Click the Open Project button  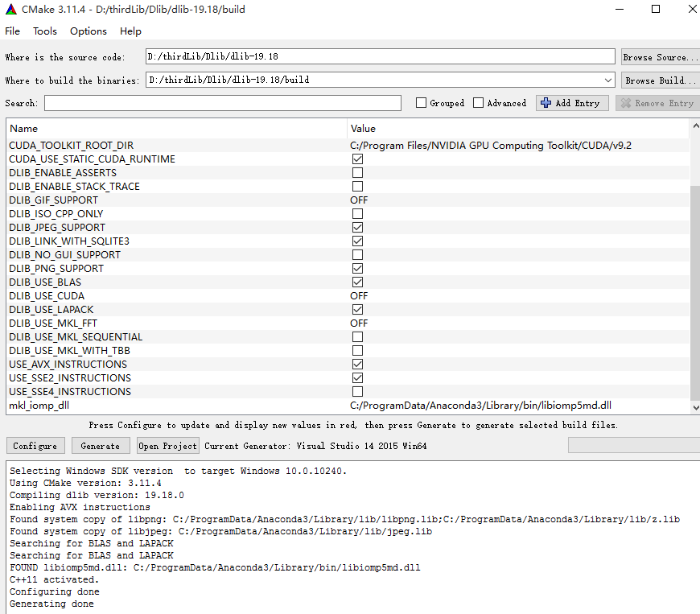point(167,446)
